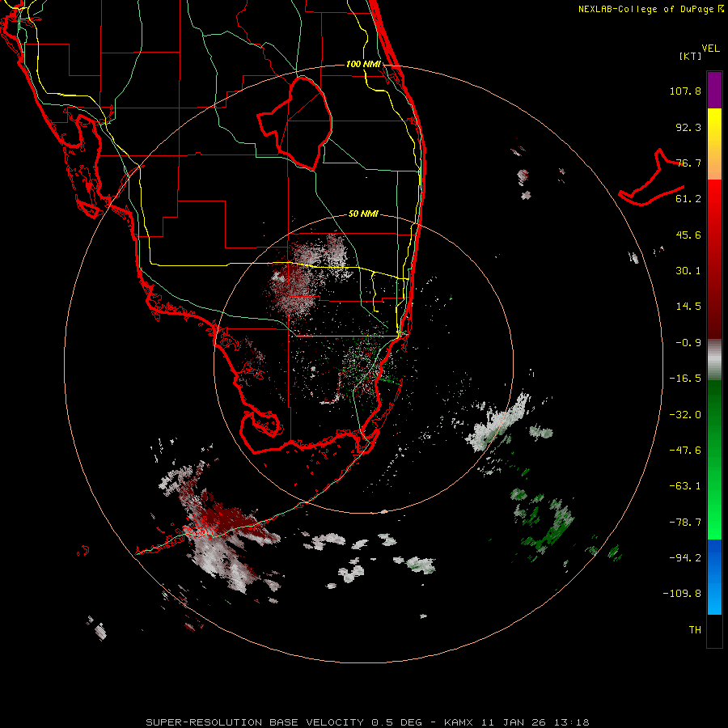Click the -94.2 legend value

[x=685, y=558]
